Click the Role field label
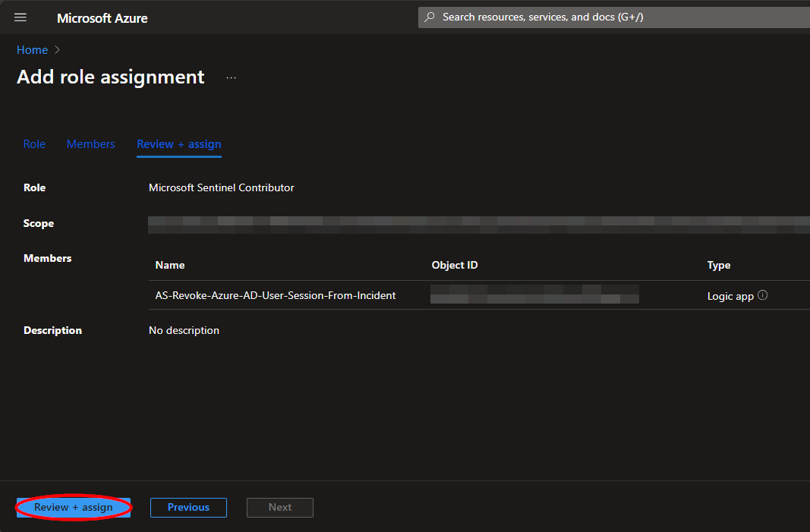 pyautogui.click(x=35, y=187)
